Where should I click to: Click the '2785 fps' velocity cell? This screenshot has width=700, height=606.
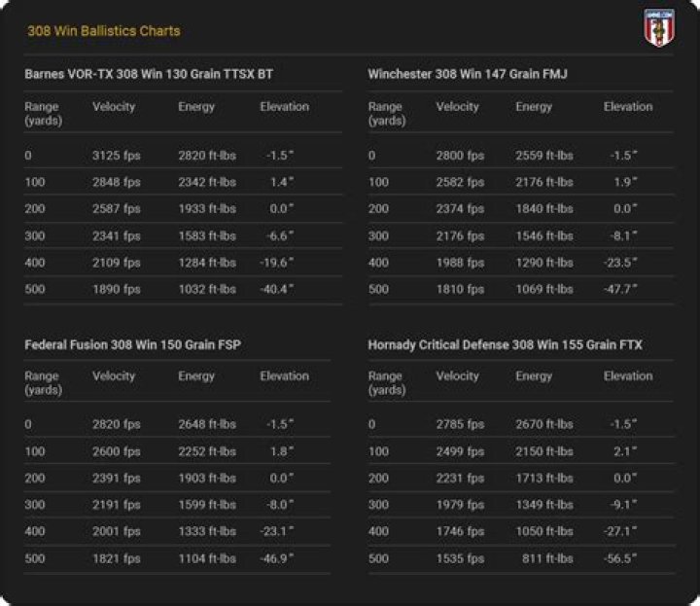pos(460,424)
